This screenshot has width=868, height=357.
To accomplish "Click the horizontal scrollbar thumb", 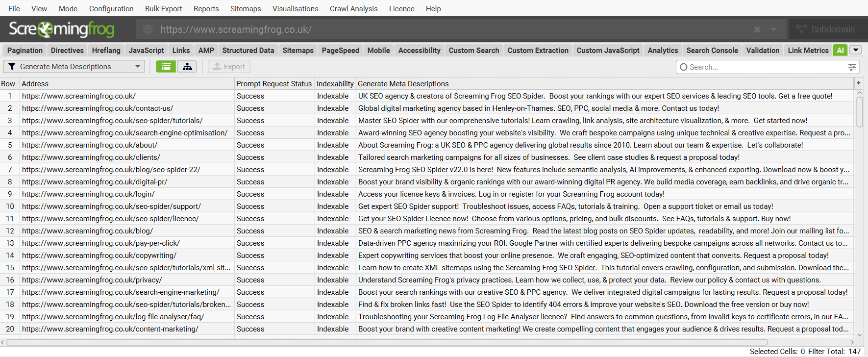I will (x=387, y=342).
